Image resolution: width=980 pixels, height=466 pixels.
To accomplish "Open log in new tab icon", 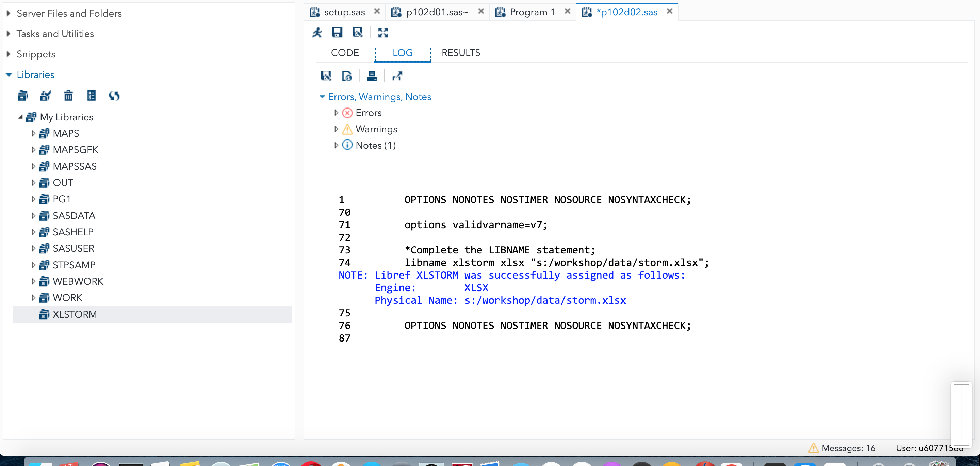I will coord(397,76).
